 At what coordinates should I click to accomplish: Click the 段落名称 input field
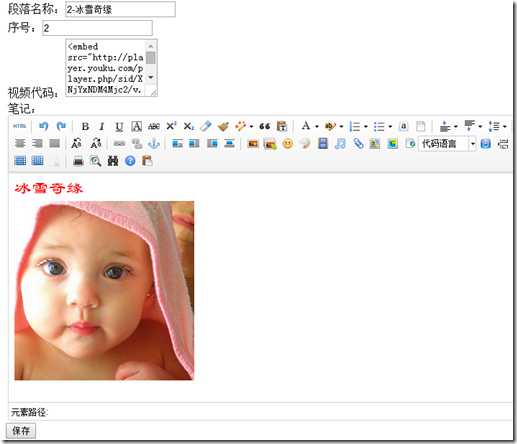pyautogui.click(x=120, y=9)
